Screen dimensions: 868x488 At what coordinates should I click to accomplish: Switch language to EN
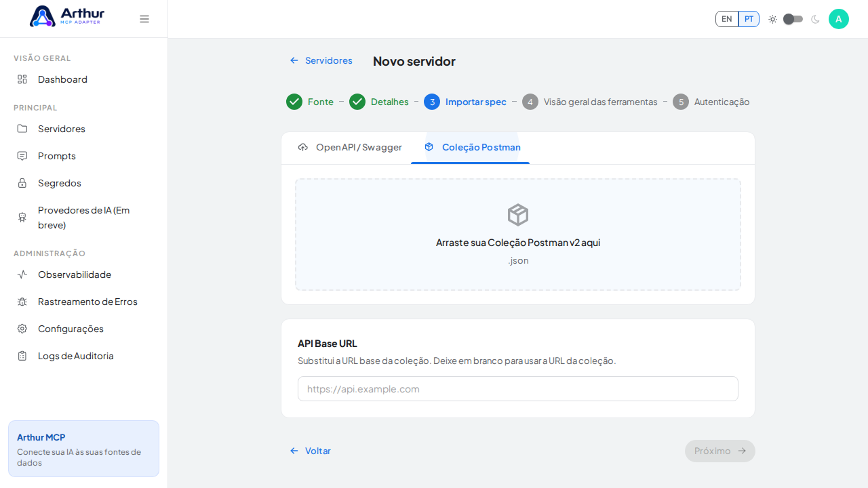(727, 19)
